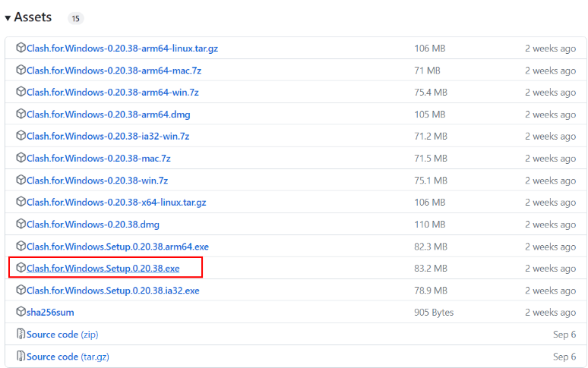Click 106 MB size in x64-linux.tar.gz row
Screen dimensions: 588x368
tap(430, 202)
